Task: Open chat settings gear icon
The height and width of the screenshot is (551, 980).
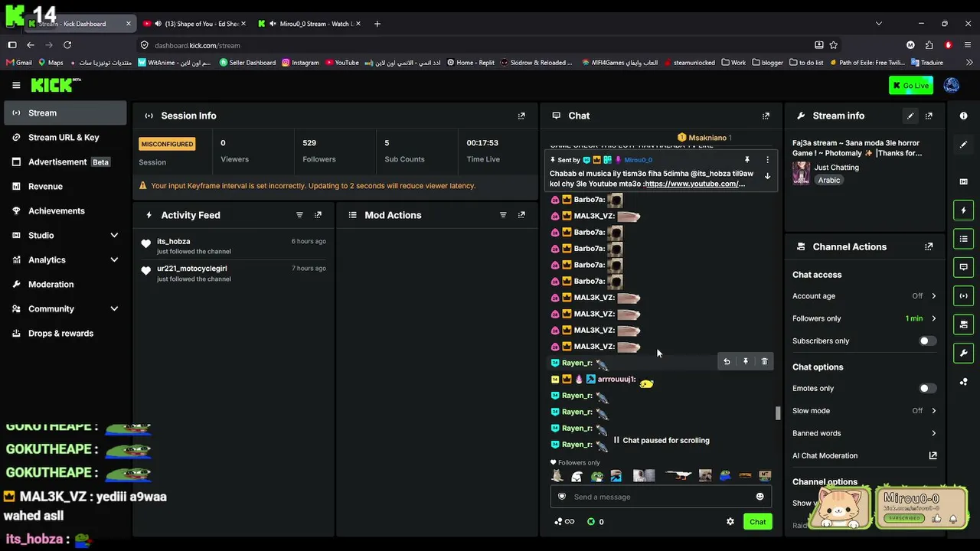Action: [x=730, y=521]
